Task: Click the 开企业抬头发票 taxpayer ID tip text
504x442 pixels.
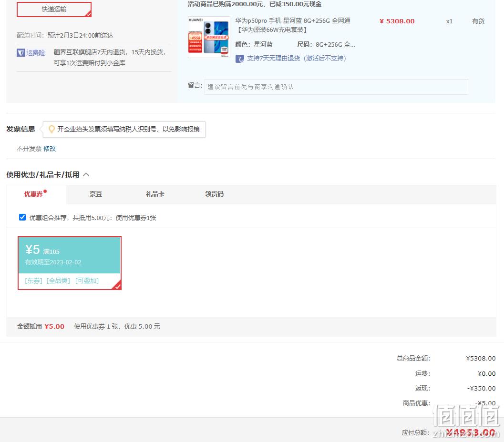Action: 128,129
